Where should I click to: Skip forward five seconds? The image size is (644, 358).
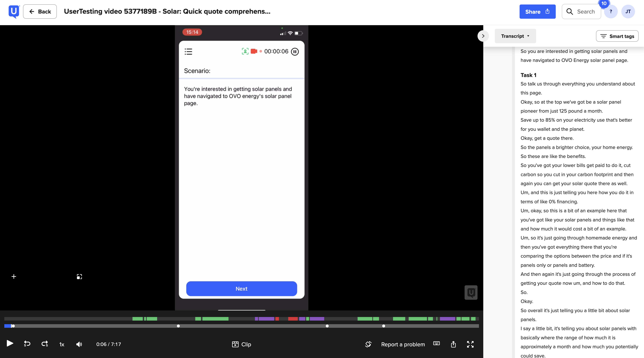tap(45, 344)
